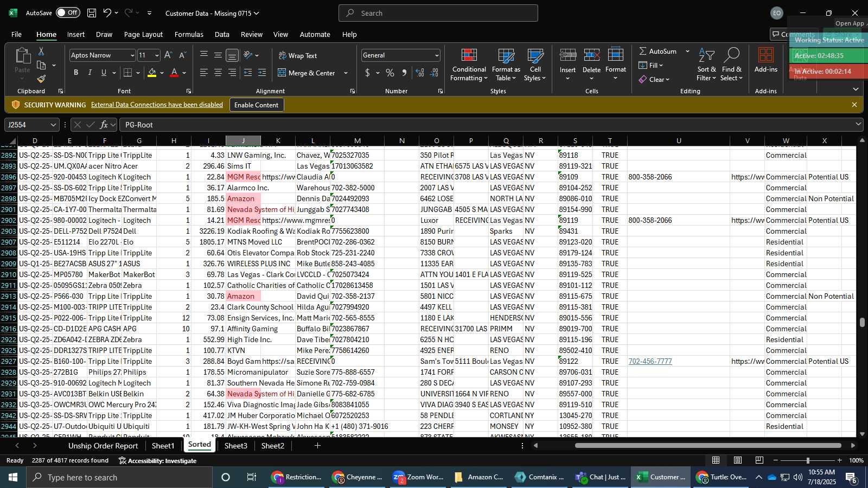The width and height of the screenshot is (868, 488).
Task: Click the Insert cells icon
Action: 567,55
